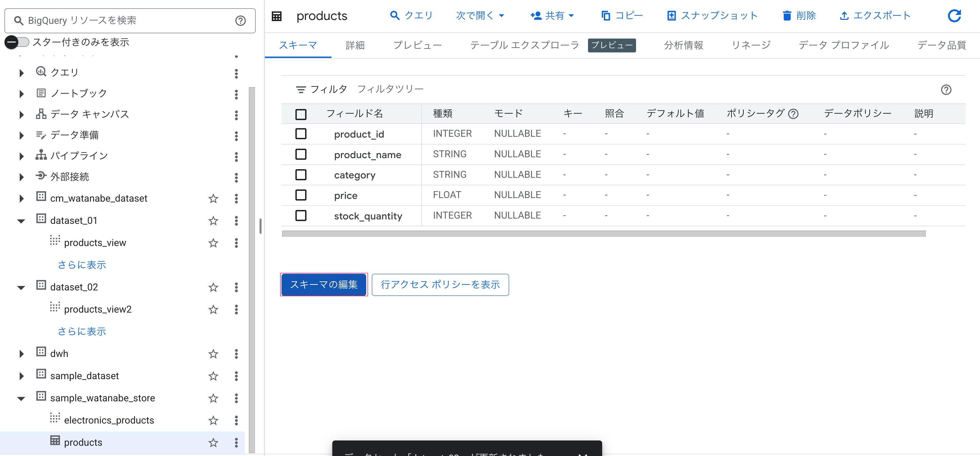Open help icon in the BigQuery search box
This screenshot has width=980, height=456.
coord(240,21)
